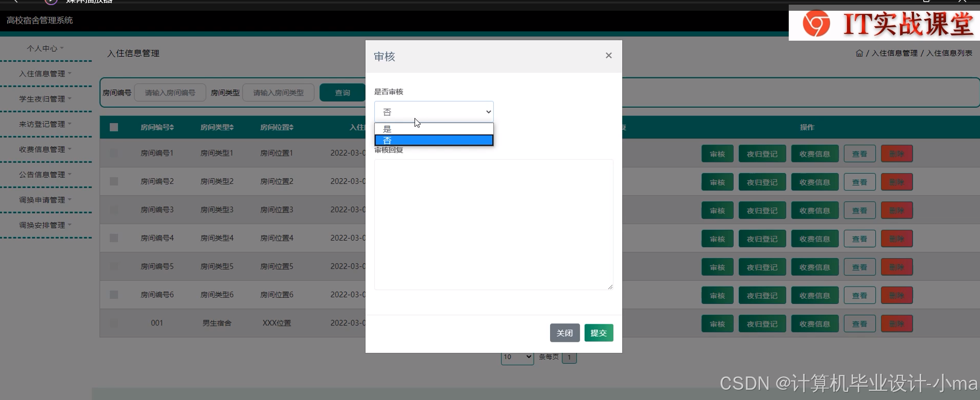The image size is (980, 400).
Task: Click 审核 button in 房间编号4 row
Action: pyautogui.click(x=717, y=239)
